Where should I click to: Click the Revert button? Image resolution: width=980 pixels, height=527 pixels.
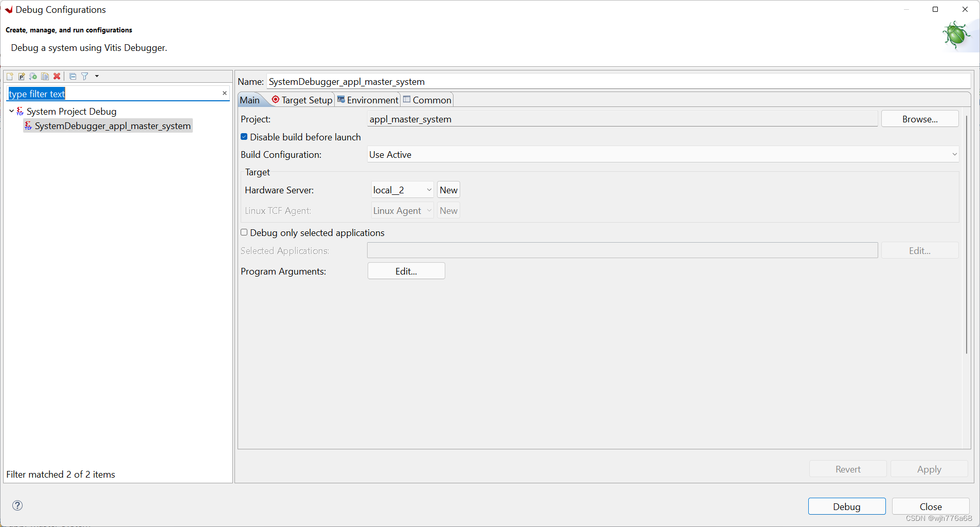point(848,469)
